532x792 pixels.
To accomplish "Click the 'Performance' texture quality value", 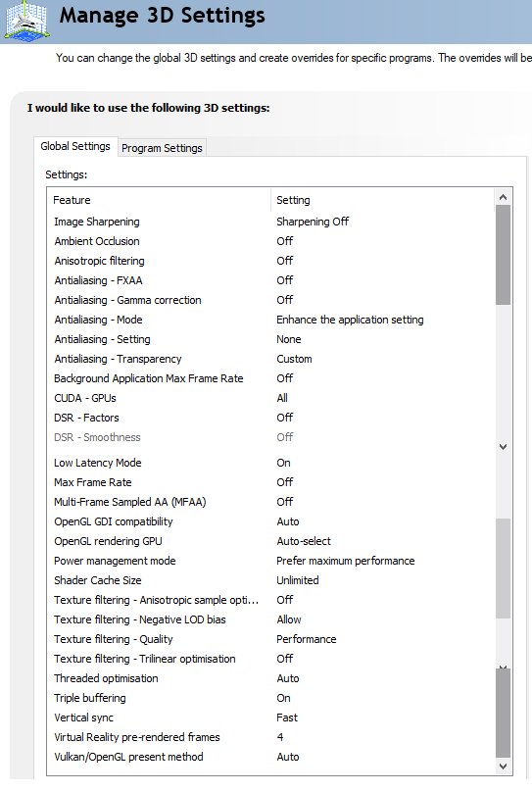I will (306, 639).
